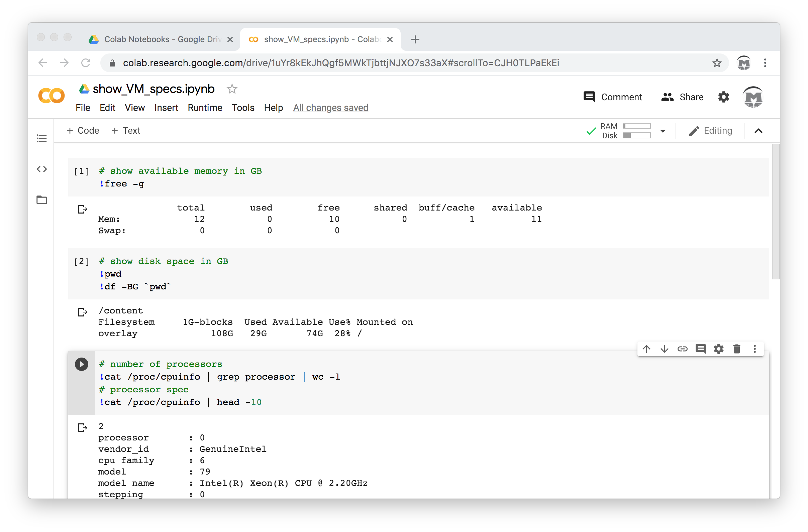The width and height of the screenshot is (808, 532).
Task: Move the selected cell up
Action: click(x=646, y=349)
